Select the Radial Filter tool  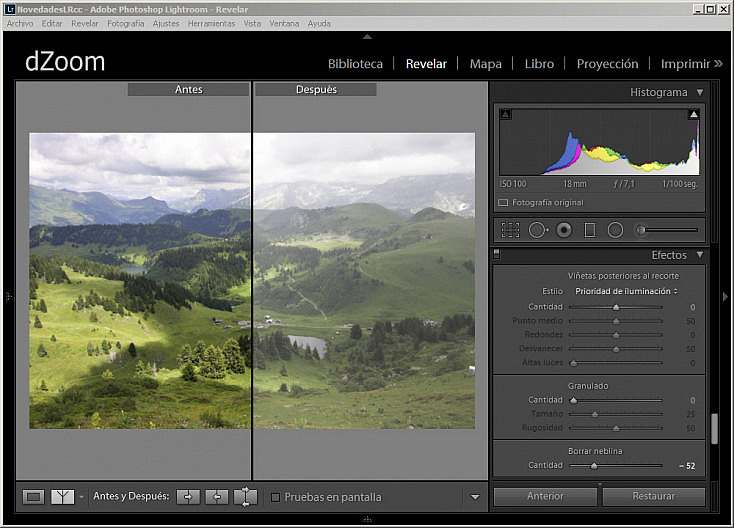(x=615, y=230)
